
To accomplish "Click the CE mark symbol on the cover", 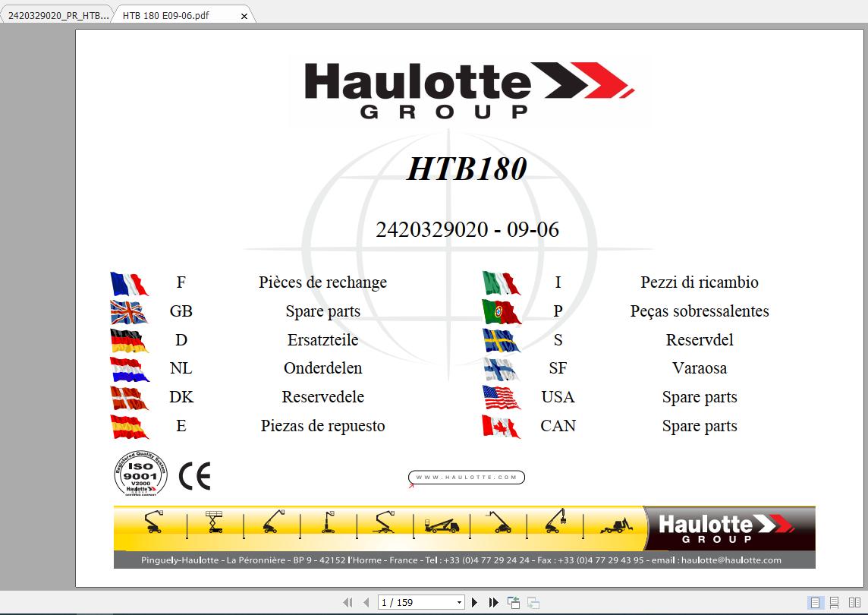I will 195,477.
